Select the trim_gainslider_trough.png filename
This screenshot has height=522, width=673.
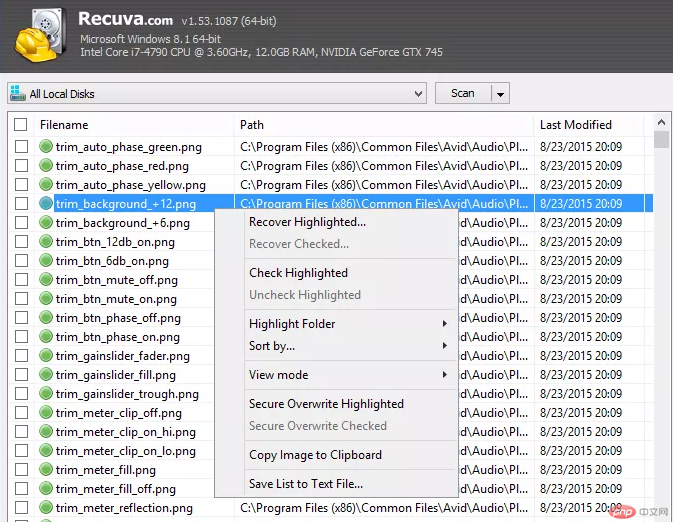(x=127, y=394)
